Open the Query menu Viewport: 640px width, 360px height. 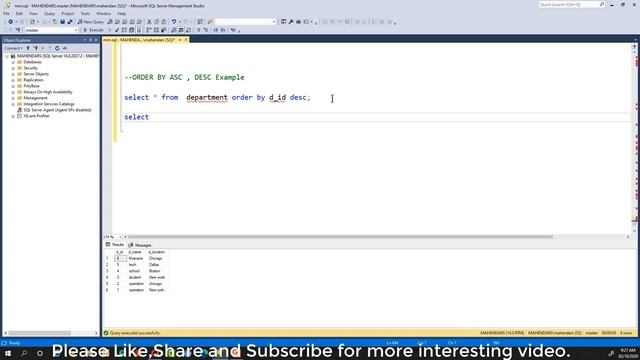point(49,13)
